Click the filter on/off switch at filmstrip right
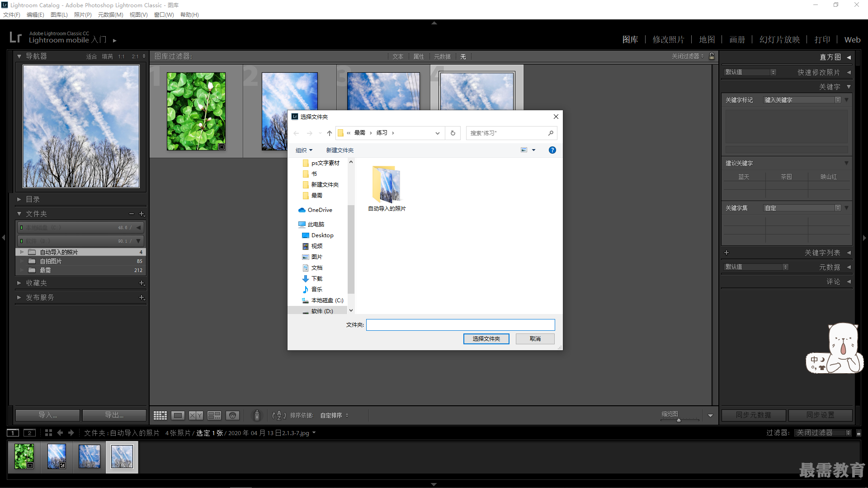868x488 pixels. pyautogui.click(x=859, y=433)
